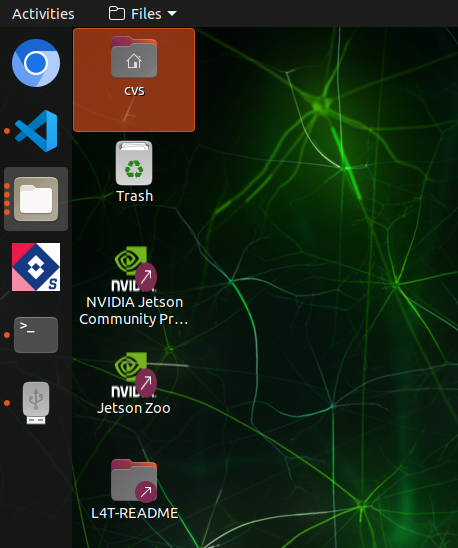Select the Files manager dock icon
This screenshot has width=458, height=548.
pos(36,199)
